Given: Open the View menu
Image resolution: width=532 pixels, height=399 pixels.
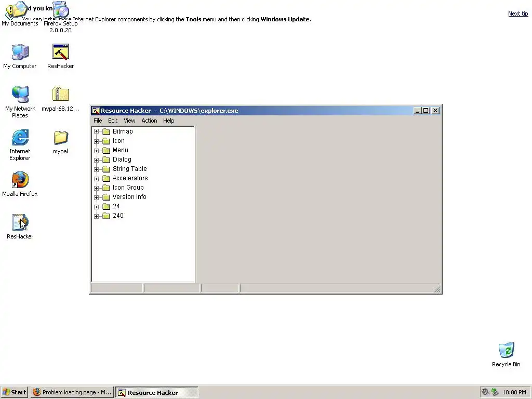Looking at the screenshot, I should (x=129, y=121).
